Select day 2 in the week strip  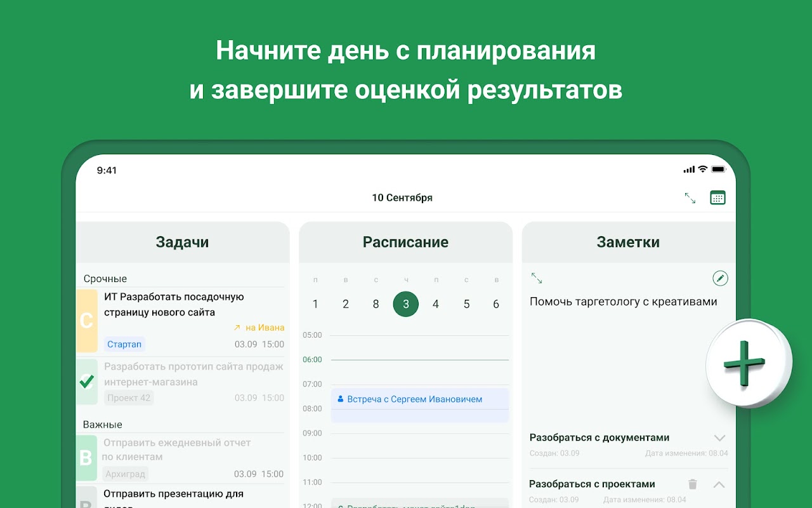346,304
